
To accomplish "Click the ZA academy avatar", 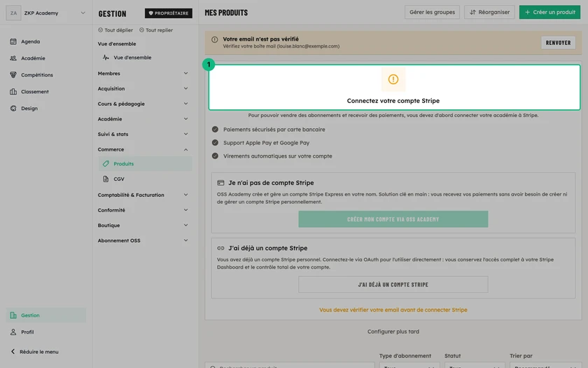I will [x=13, y=13].
